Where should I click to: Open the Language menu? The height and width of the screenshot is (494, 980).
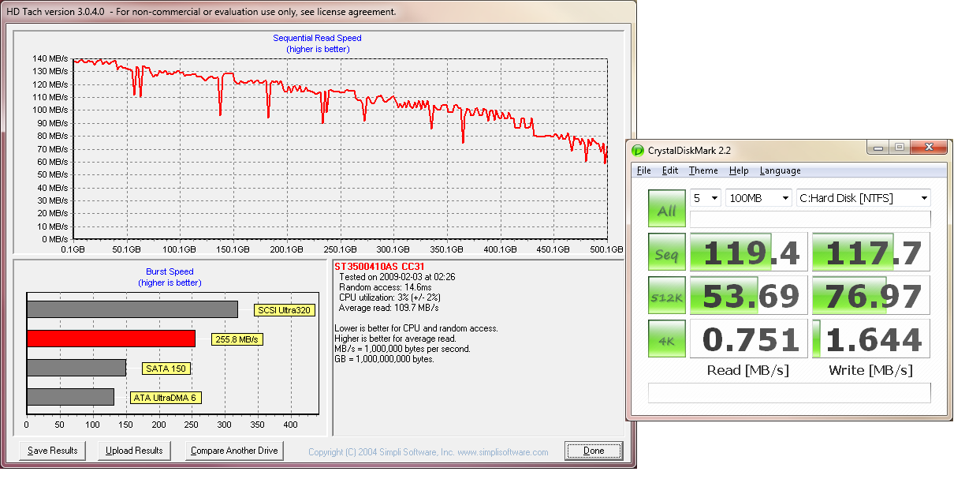pyautogui.click(x=780, y=170)
